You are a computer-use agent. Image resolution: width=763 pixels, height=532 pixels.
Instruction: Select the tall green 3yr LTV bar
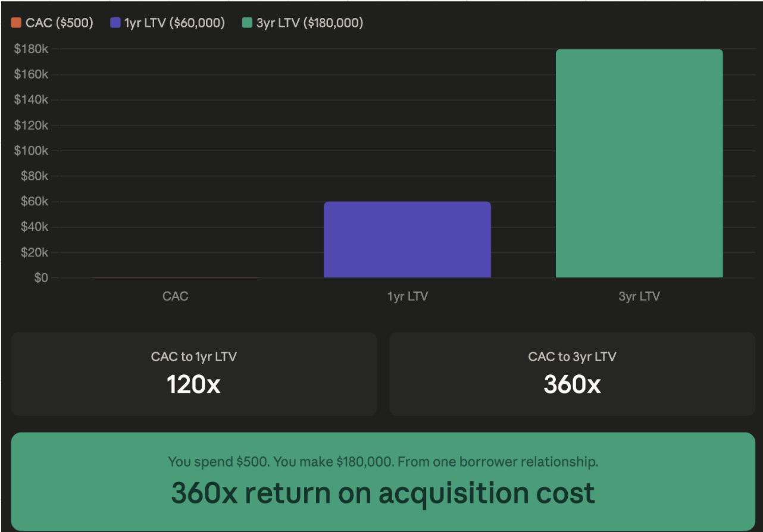click(x=639, y=164)
